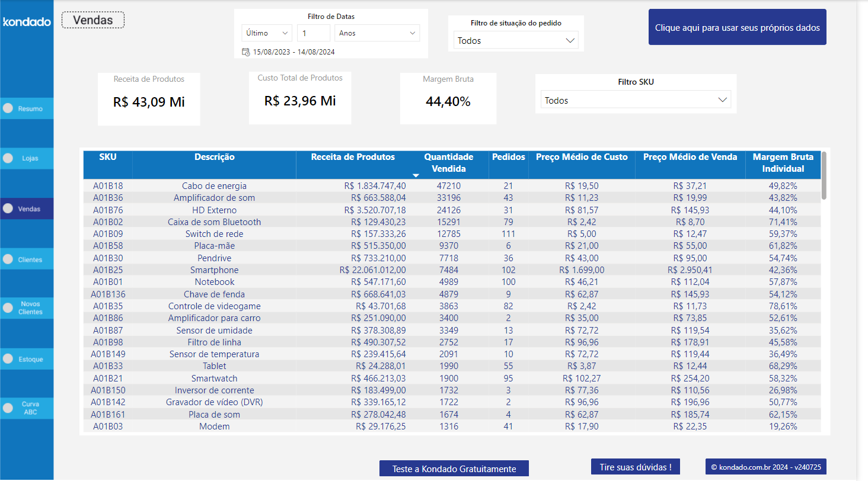Click Teste a Kondado Gratuitamente
The height and width of the screenshot is (481, 868).
pyautogui.click(x=454, y=468)
